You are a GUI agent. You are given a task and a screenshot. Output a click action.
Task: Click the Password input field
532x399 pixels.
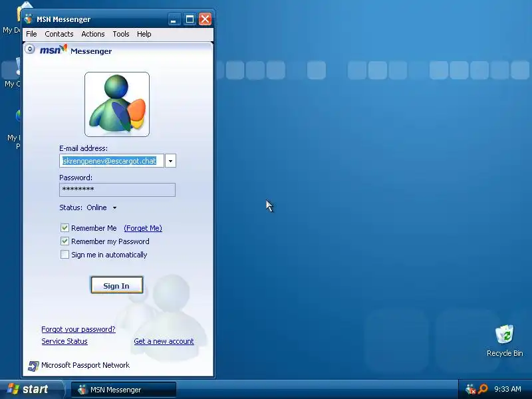coord(118,190)
